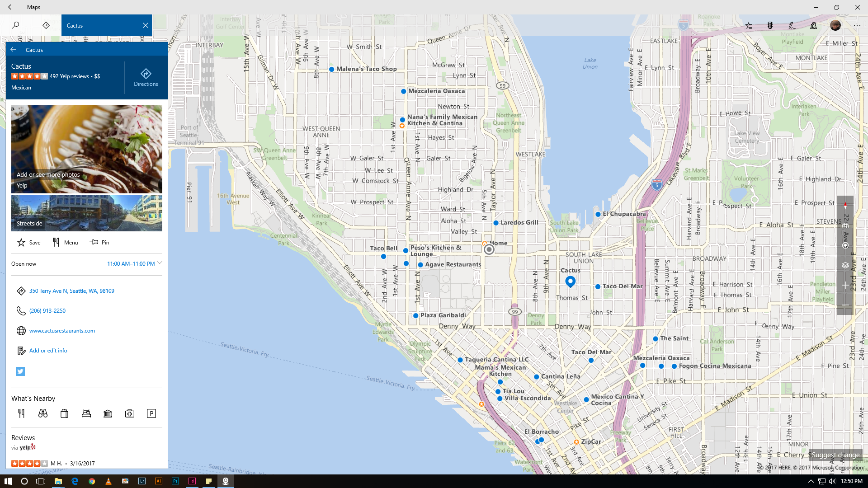Zoom out with the minus control
The image size is (868, 488).
pos(845,305)
